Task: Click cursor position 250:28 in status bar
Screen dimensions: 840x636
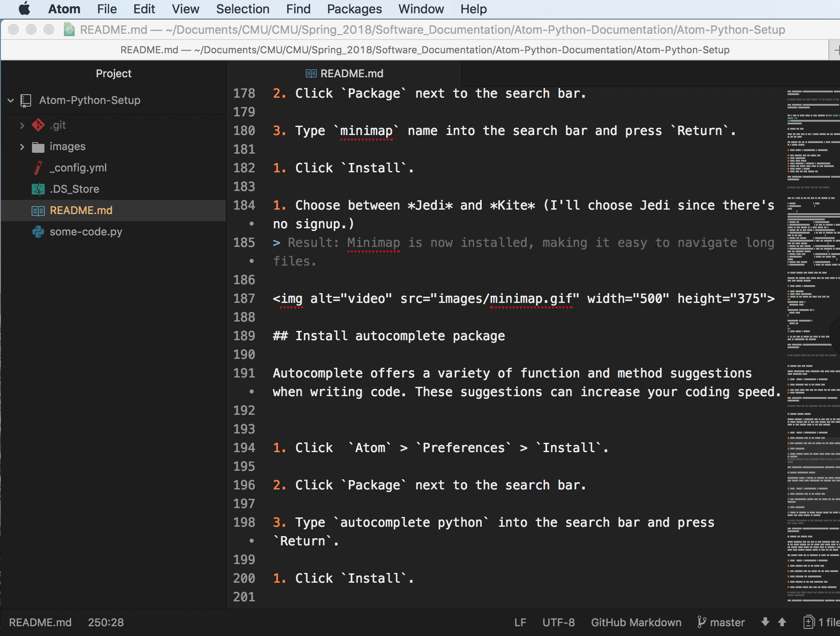Action: [x=106, y=622]
